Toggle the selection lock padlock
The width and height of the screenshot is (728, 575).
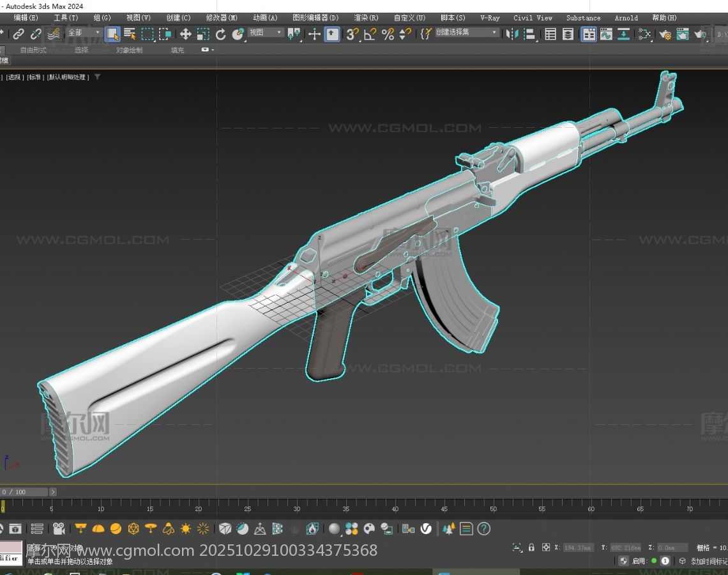point(531,548)
